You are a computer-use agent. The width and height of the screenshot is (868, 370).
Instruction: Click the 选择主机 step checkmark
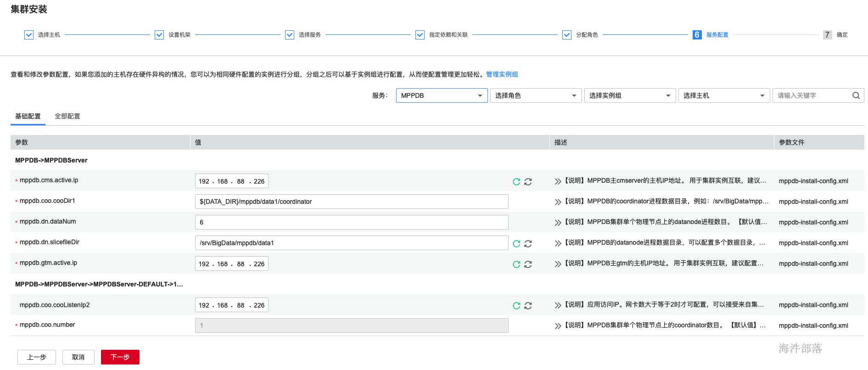(x=29, y=35)
